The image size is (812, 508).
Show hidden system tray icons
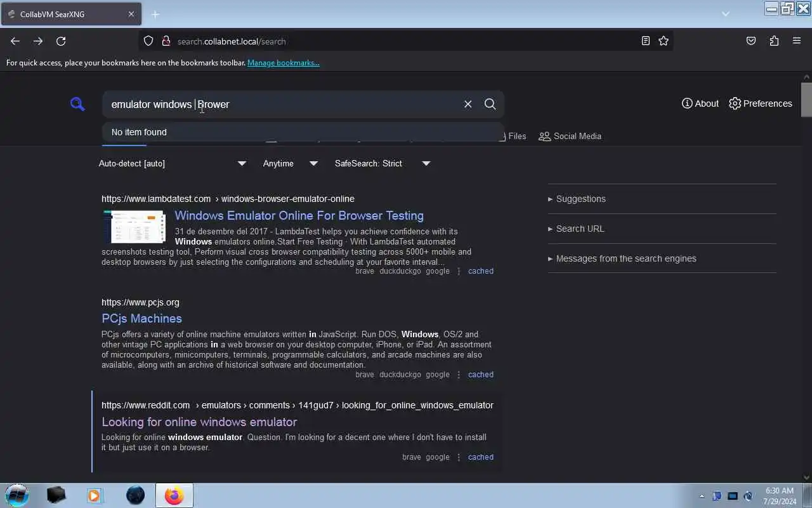tap(702, 496)
